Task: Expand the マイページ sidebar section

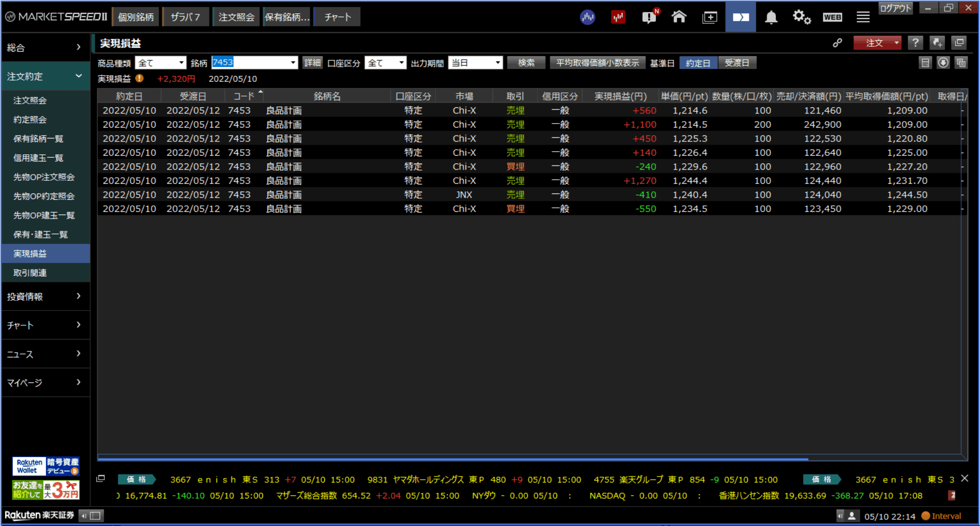Action: point(45,382)
